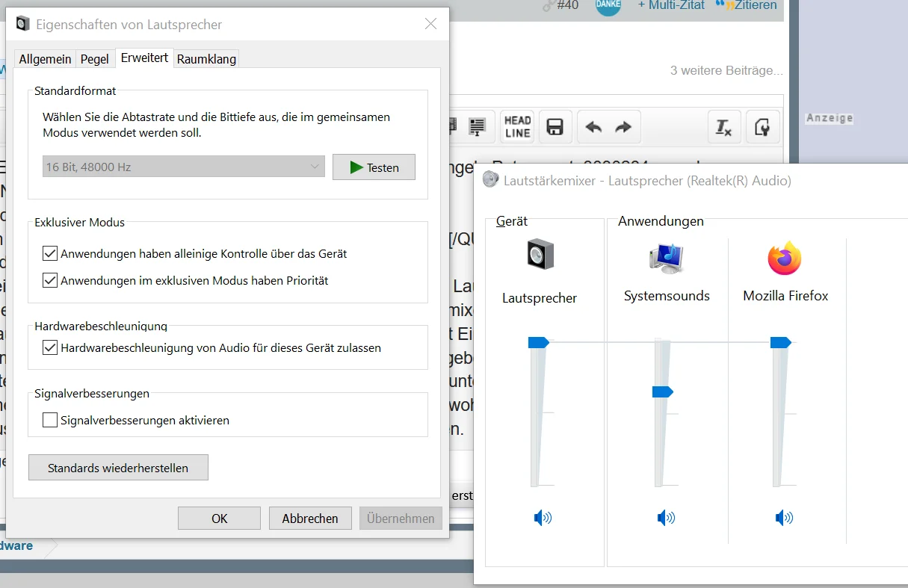The width and height of the screenshot is (908, 588).
Task: Click the Systemsounds volume slider handle
Action: coord(663,392)
